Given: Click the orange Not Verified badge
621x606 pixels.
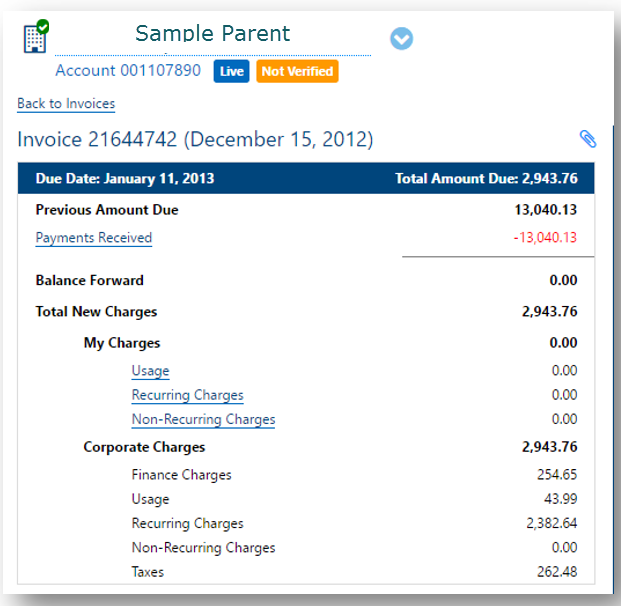Looking at the screenshot, I should point(297,72).
